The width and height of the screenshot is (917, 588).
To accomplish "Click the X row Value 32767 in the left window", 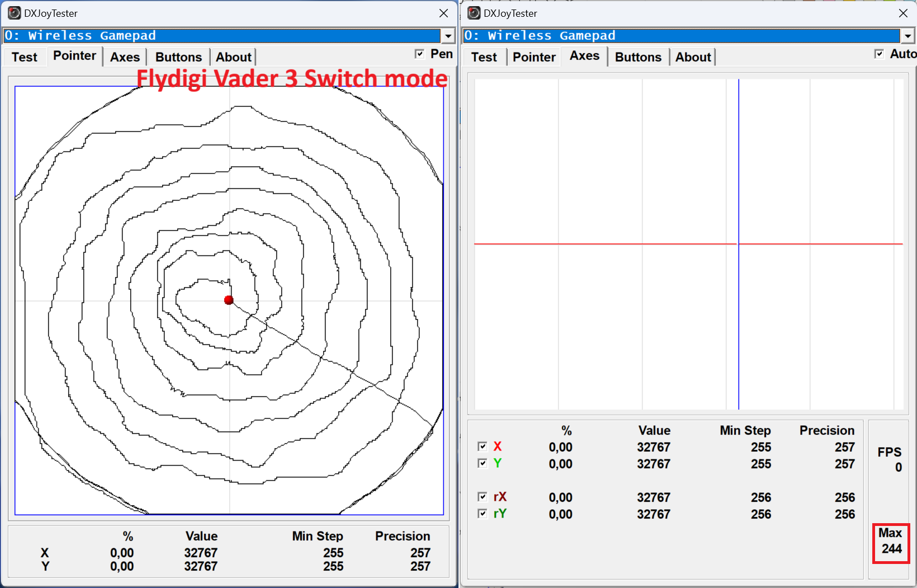I will coord(201,553).
